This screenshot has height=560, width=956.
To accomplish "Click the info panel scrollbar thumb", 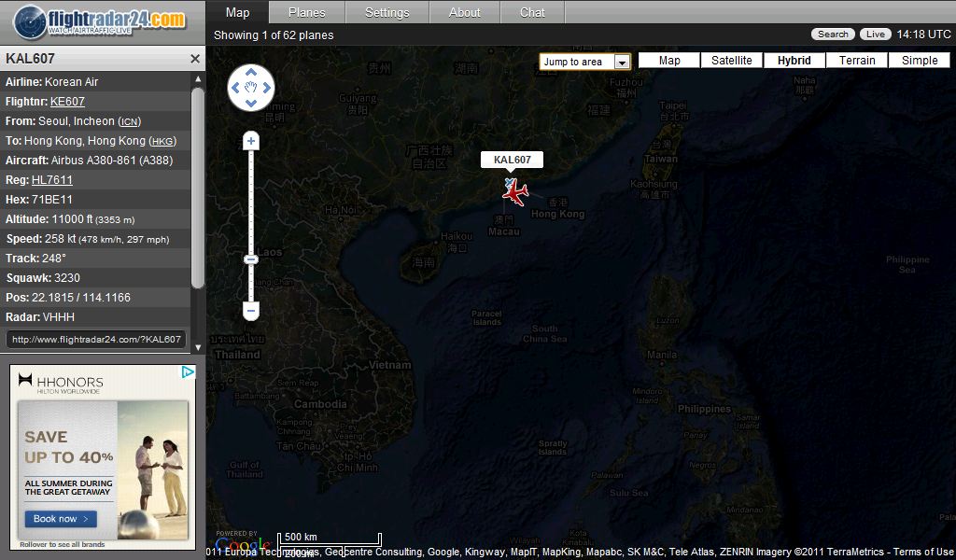I will pos(198,188).
